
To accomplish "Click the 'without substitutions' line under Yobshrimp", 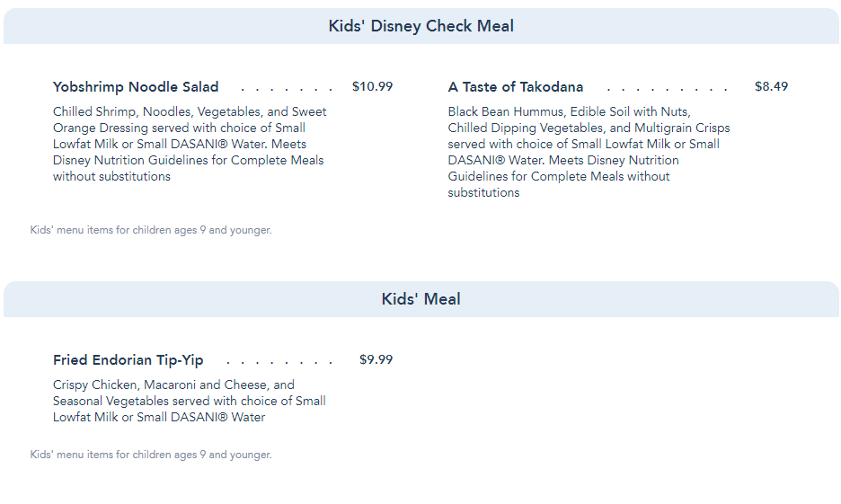I will tap(111, 176).
